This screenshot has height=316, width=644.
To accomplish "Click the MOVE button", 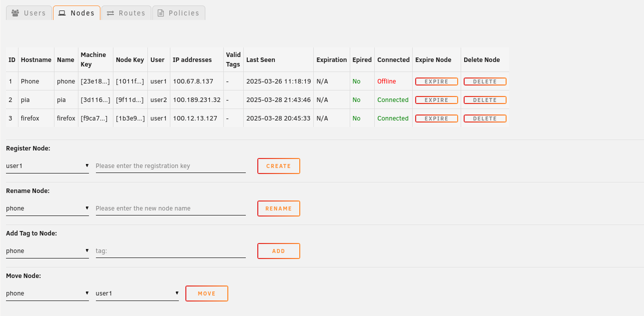I will click(x=207, y=293).
